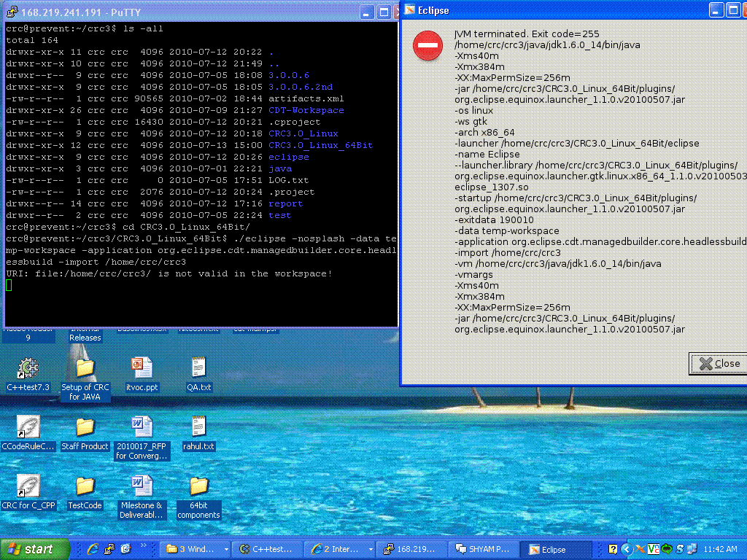The image size is (747, 560).
Task: Click the Close button in Eclipse dialog
Action: [719, 363]
